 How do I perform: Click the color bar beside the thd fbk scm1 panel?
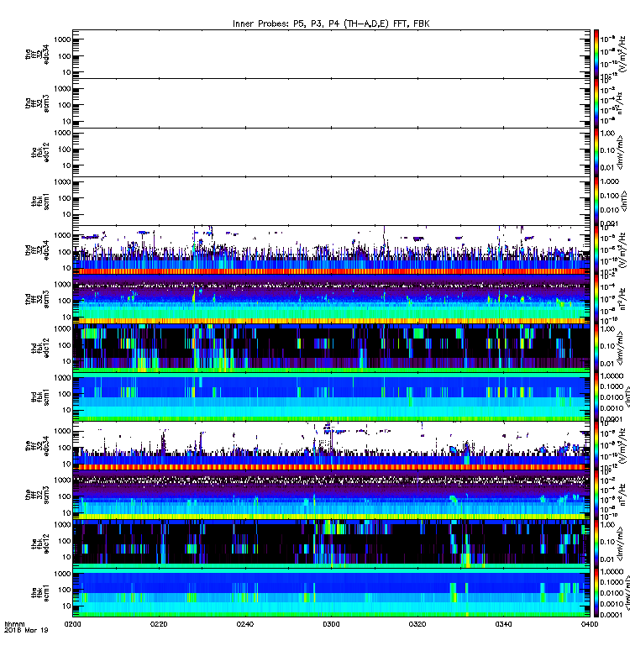(x=596, y=396)
